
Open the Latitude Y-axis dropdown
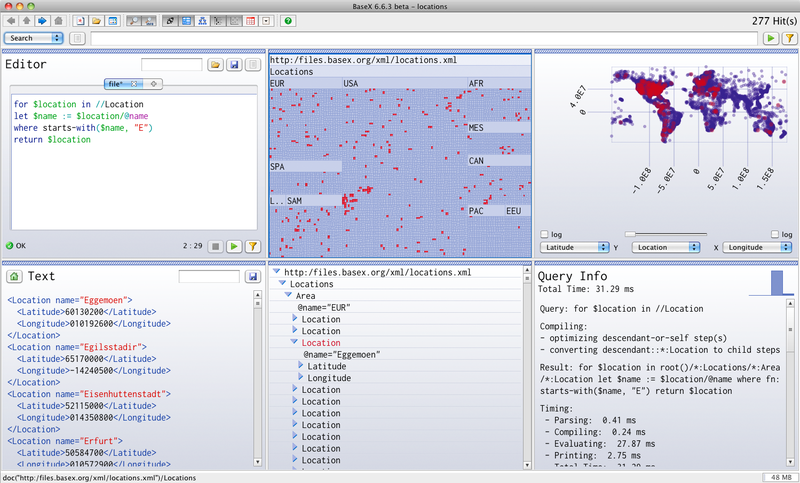(574, 246)
